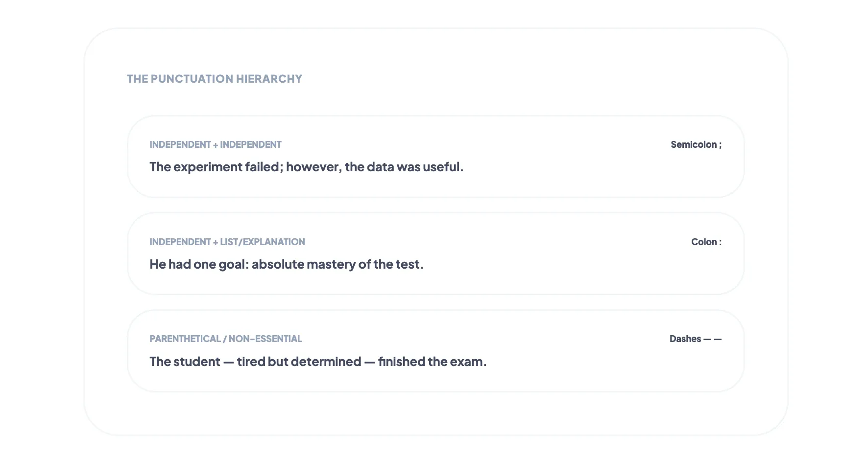The image size is (868, 459).
Task: Click the 'Parenthetical / Non-Essential' label
Action: click(x=225, y=339)
